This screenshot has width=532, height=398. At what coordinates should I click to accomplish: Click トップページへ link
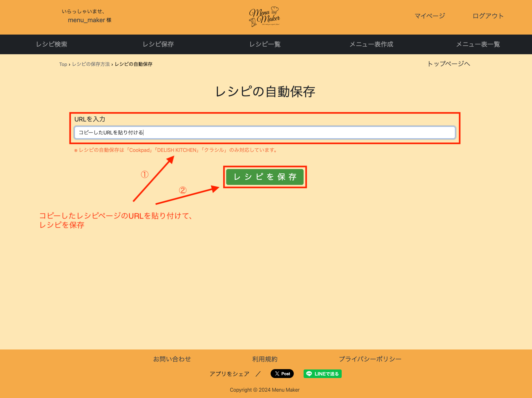click(x=449, y=64)
